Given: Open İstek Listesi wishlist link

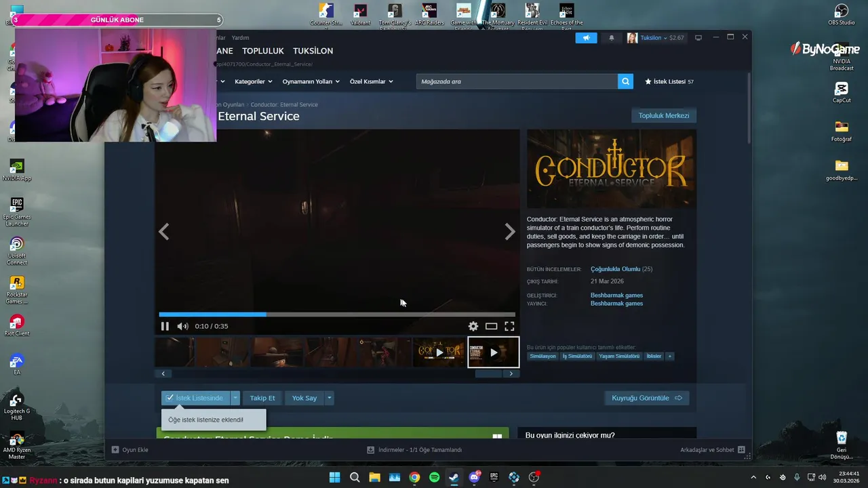Looking at the screenshot, I should coord(669,81).
